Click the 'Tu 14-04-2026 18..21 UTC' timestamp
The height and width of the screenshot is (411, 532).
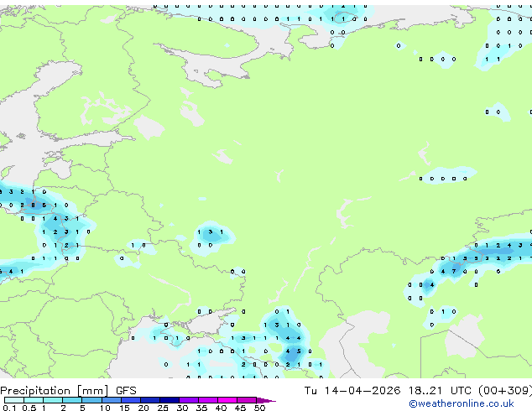[388, 391]
